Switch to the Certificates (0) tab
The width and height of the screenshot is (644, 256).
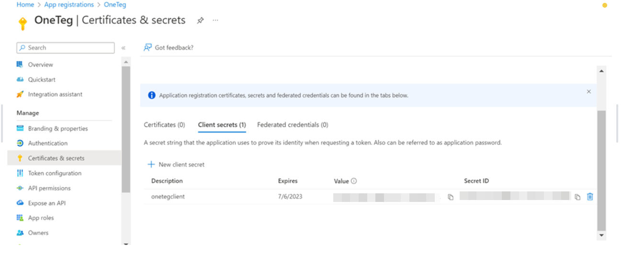coord(164,125)
